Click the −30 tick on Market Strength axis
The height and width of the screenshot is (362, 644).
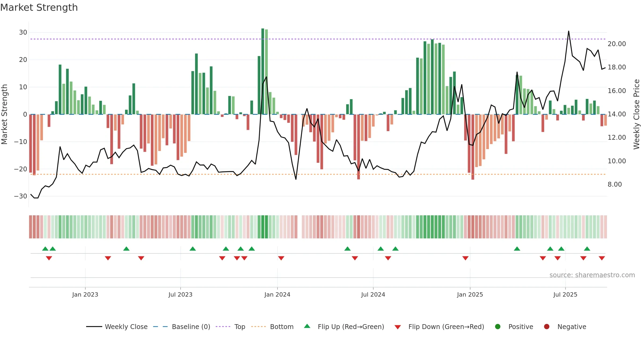coord(21,196)
